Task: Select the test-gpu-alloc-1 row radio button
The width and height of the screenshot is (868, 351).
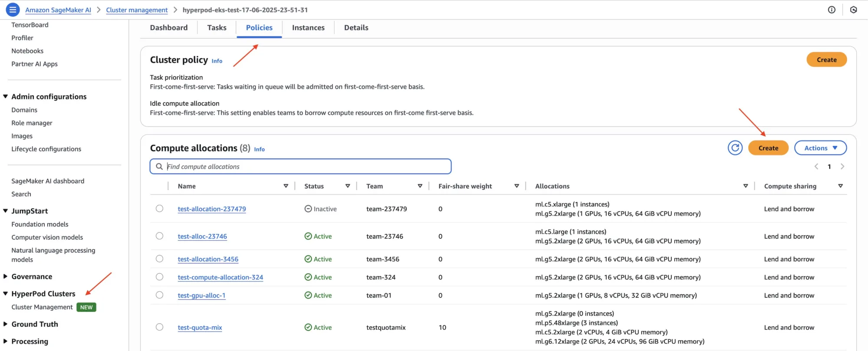Action: [x=160, y=295]
